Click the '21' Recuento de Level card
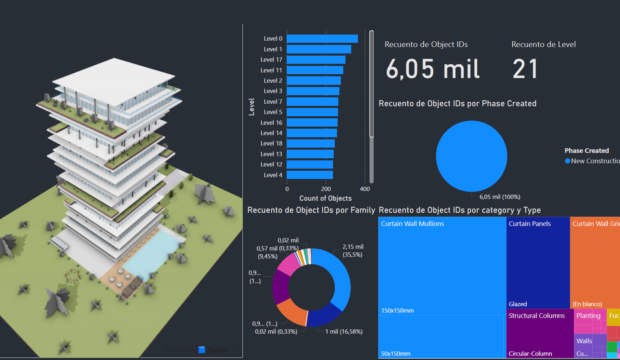Image resolution: width=620 pixels, height=360 pixels. (525, 69)
